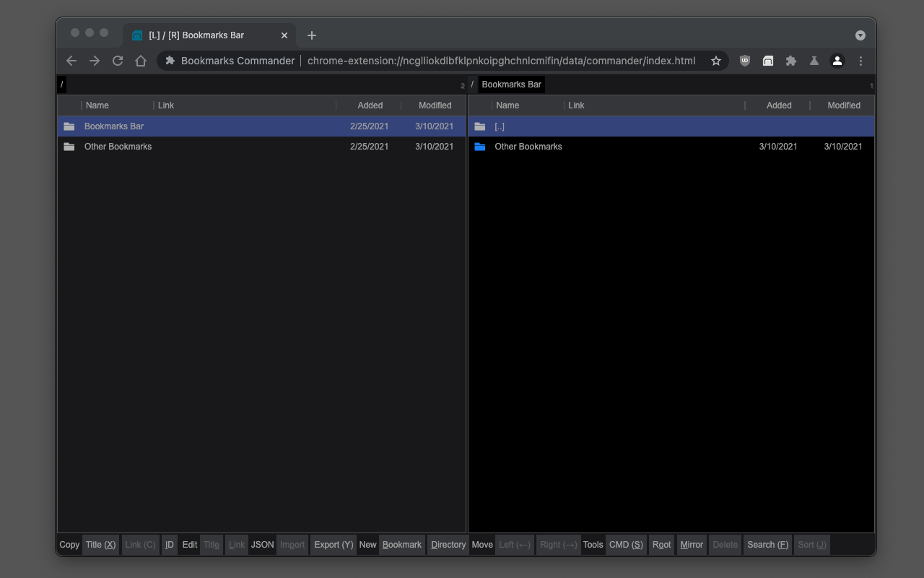The height and width of the screenshot is (578, 924).
Task: Open the tab search dropdown arrow
Action: coord(860,35)
